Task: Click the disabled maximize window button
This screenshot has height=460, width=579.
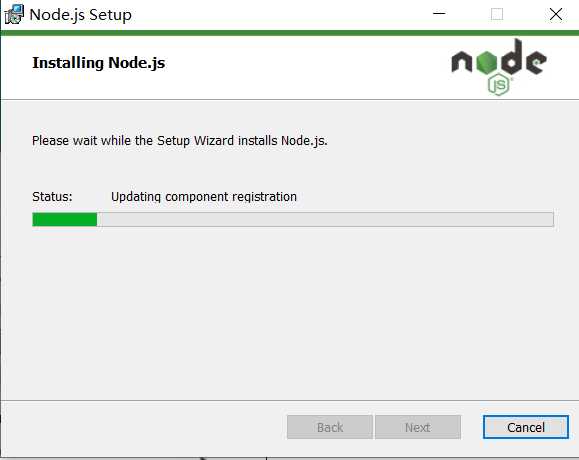Action: [x=497, y=14]
